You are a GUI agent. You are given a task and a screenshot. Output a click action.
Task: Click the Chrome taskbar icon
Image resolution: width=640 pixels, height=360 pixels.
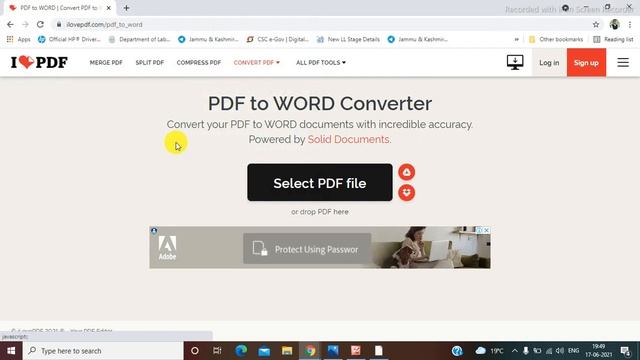pos(310,351)
